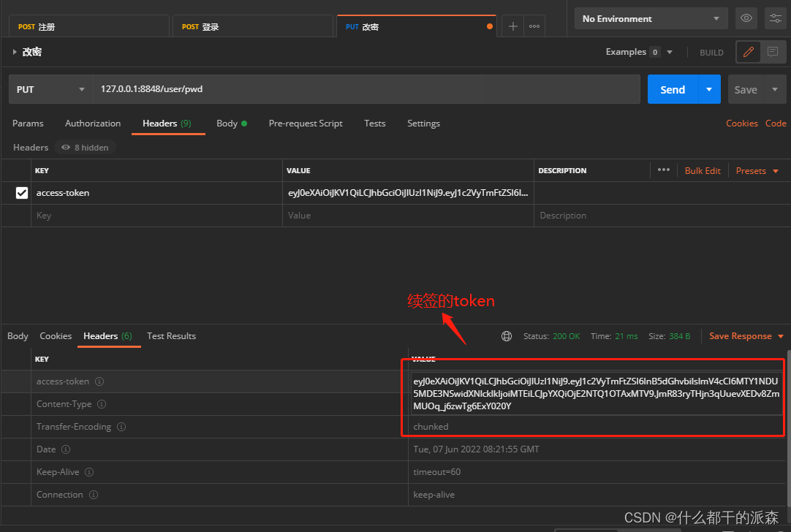Uncheck the access-token header checkbox

coord(22,193)
